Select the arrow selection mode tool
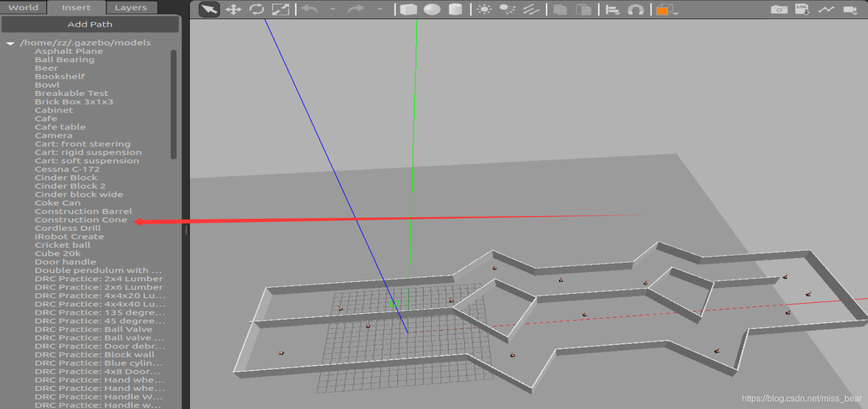Screen dimensions: 868x409 (x=209, y=9)
